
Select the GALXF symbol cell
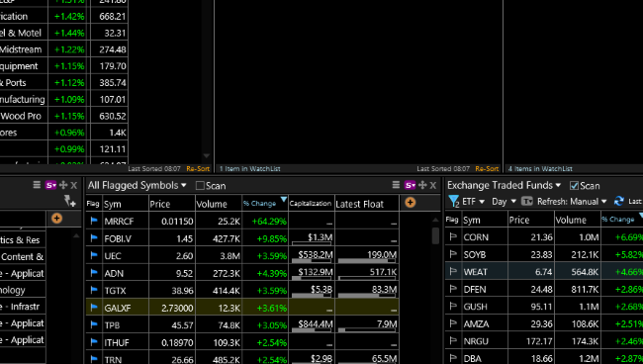[125, 308]
